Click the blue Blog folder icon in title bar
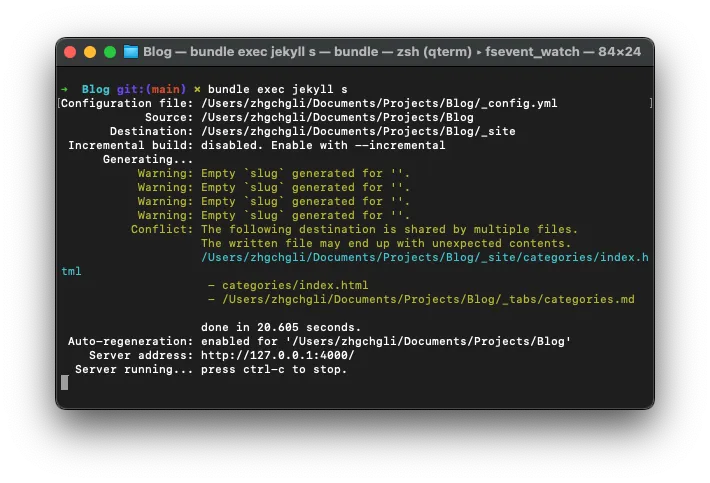The image size is (710, 483). pos(131,52)
